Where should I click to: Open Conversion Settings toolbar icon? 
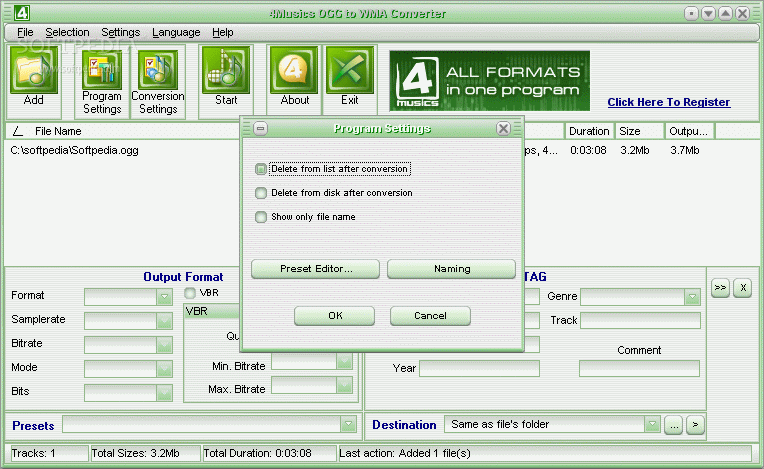(157, 70)
